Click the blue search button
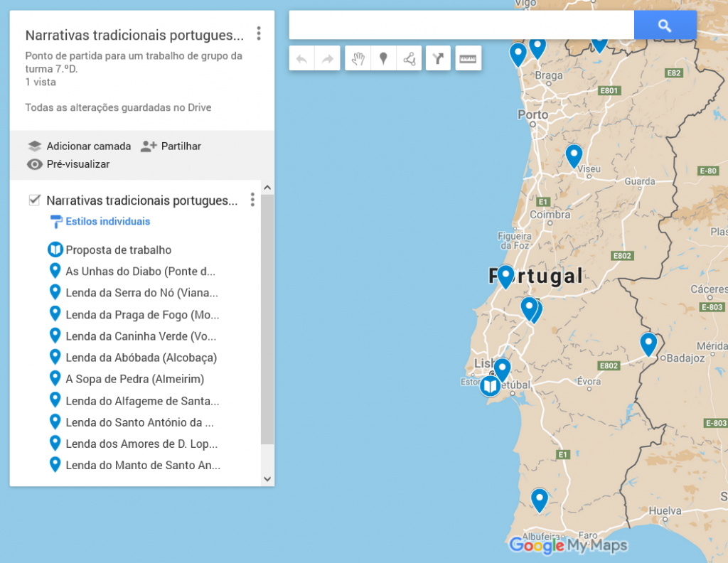This screenshot has height=563, width=728. [665, 26]
